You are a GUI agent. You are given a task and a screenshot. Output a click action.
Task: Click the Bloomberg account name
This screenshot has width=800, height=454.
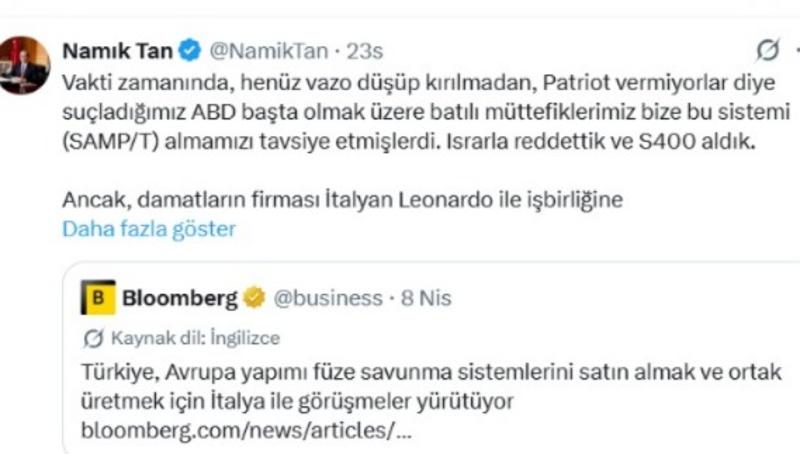(x=180, y=297)
